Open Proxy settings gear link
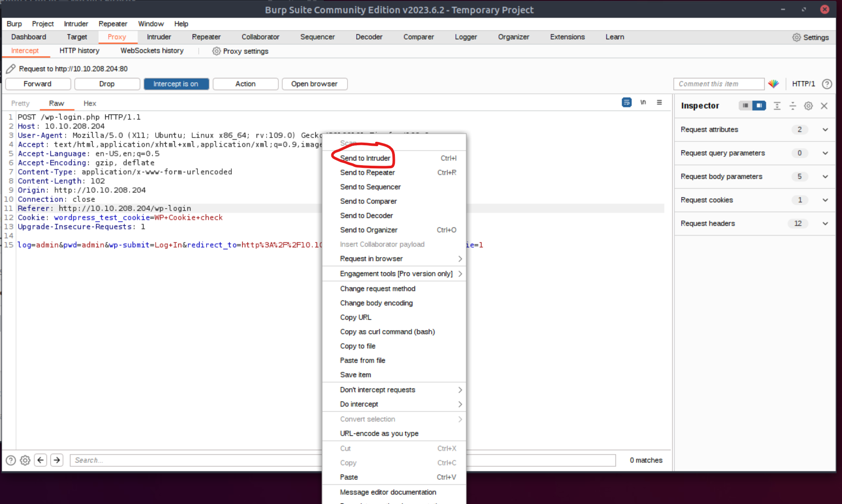The width and height of the screenshot is (842, 504). (x=241, y=51)
